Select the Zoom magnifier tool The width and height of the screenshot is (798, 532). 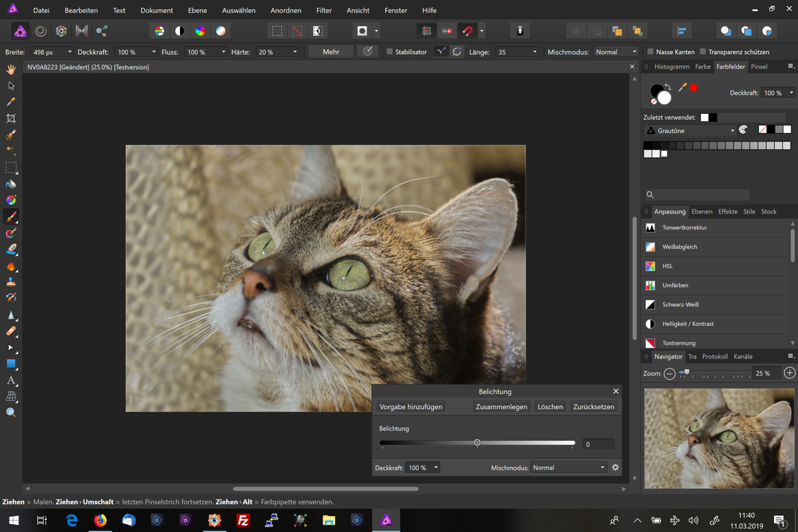point(11,413)
